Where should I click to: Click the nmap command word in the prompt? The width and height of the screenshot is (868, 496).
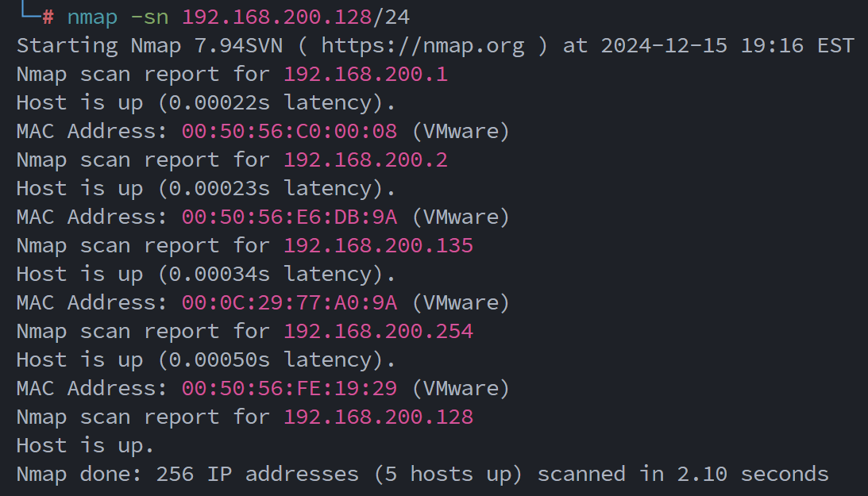(92, 16)
